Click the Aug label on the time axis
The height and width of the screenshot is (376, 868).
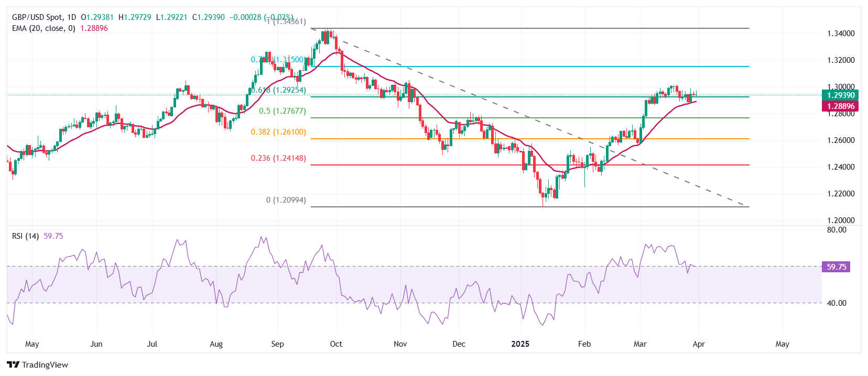tap(216, 344)
